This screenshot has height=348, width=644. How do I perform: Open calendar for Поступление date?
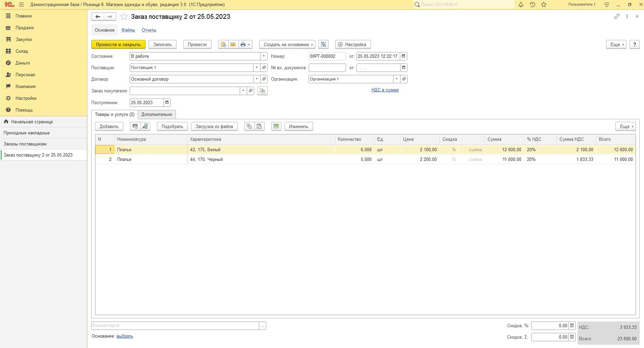point(167,103)
